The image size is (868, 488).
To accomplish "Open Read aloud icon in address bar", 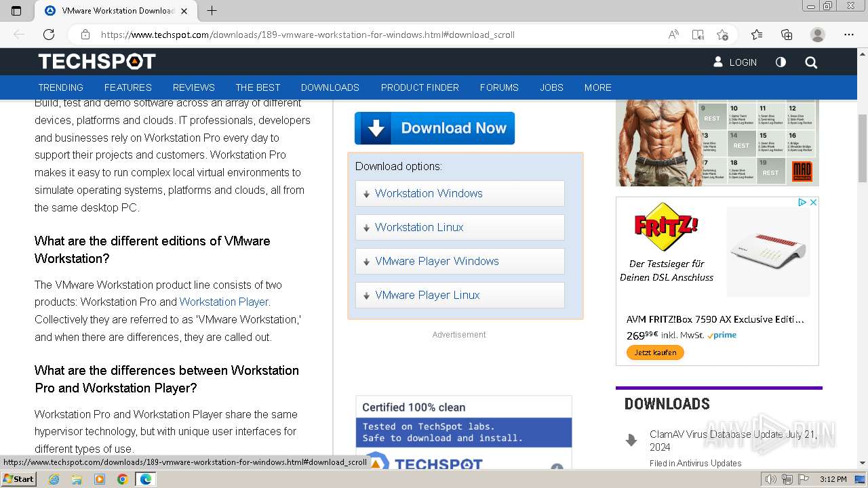I will [x=673, y=35].
